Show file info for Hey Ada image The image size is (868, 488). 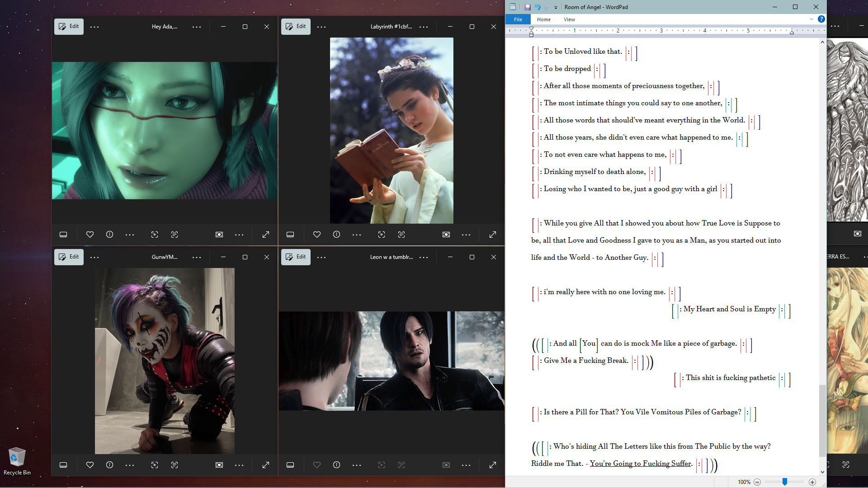[109, 235]
